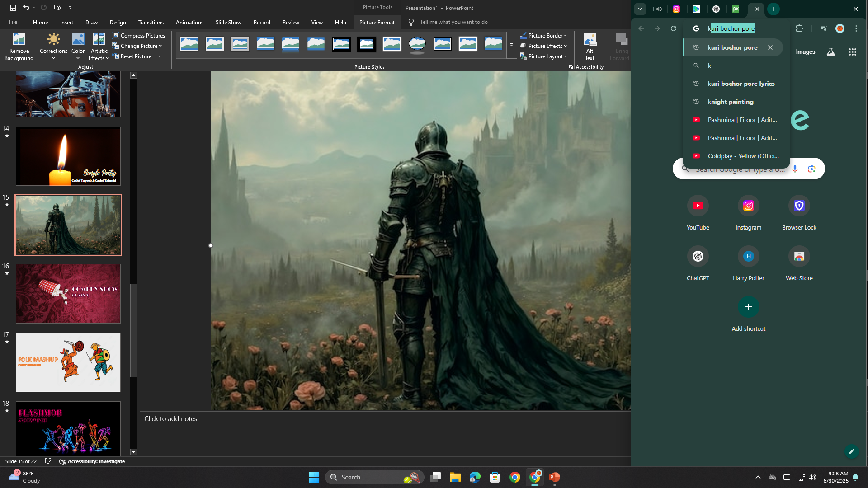Open Google Lens image search
Screen dimensions: 868x488
[x=811, y=169]
